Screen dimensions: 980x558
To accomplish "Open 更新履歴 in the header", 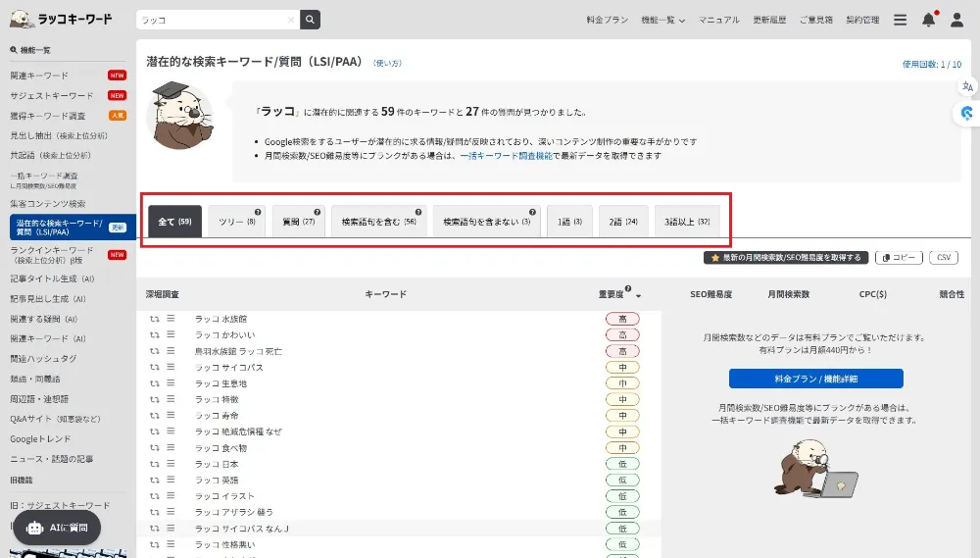I will click(x=769, y=20).
